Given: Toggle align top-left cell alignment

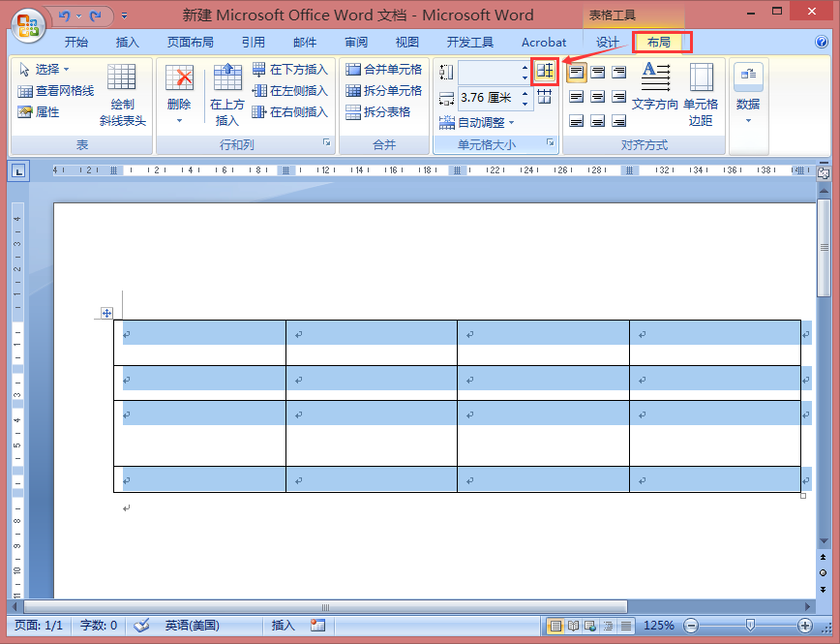Looking at the screenshot, I should [577, 72].
